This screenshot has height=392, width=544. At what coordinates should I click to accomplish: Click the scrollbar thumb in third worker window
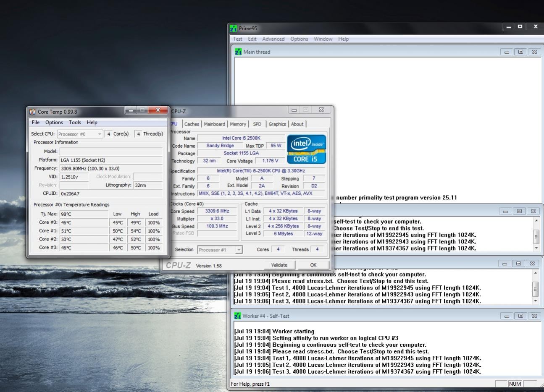[535, 289]
